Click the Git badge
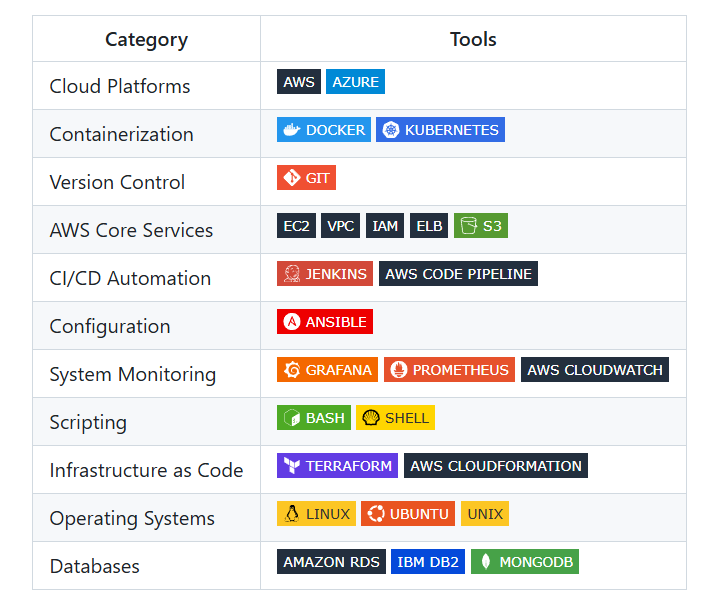 pyautogui.click(x=306, y=178)
